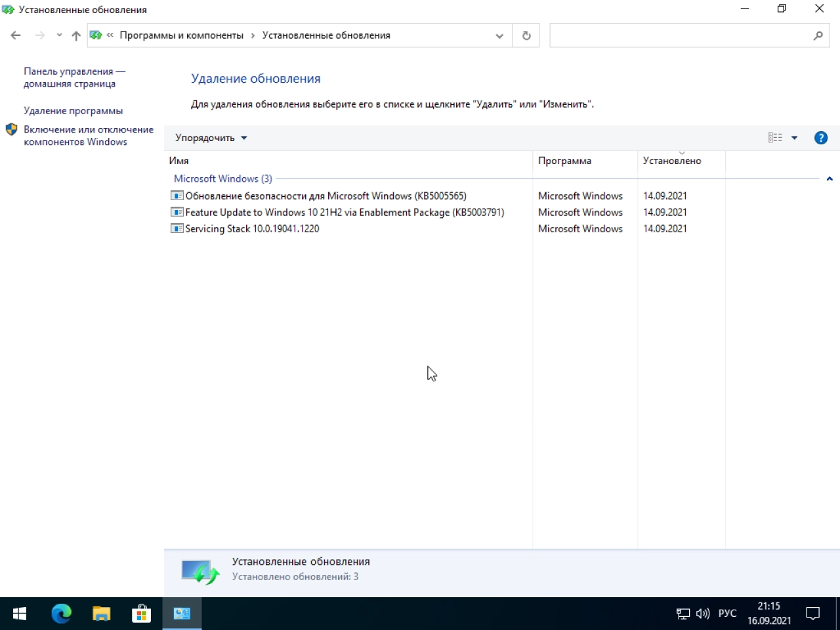This screenshot has height=630, width=840.
Task: Sort by the Программа column header
Action: pos(585,161)
